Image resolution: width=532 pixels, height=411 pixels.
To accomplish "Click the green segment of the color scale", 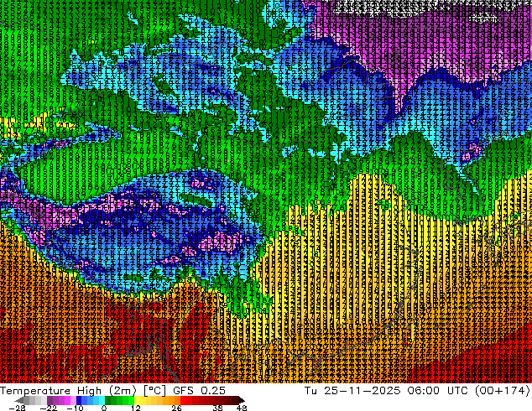I will 119,400.
